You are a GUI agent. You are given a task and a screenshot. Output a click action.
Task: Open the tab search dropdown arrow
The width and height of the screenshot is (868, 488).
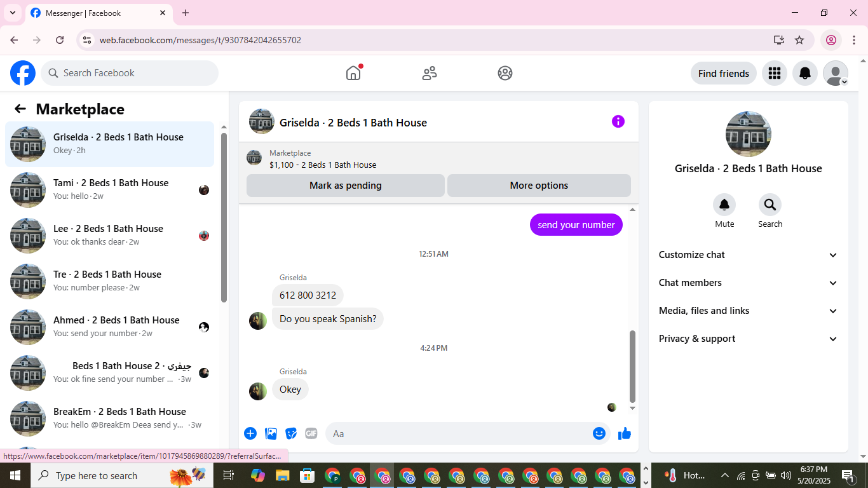13,13
